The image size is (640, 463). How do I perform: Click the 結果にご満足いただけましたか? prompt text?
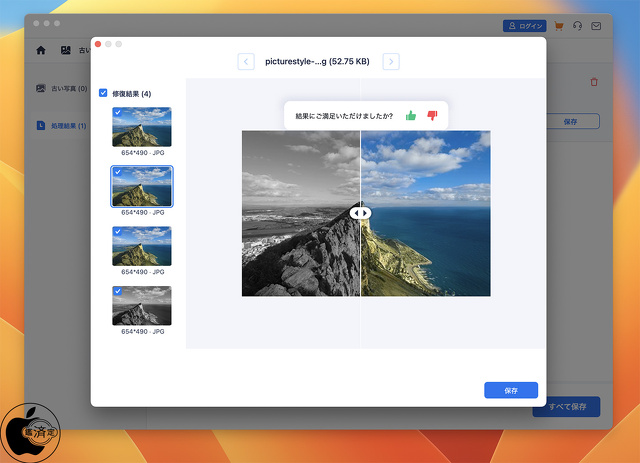coord(344,116)
